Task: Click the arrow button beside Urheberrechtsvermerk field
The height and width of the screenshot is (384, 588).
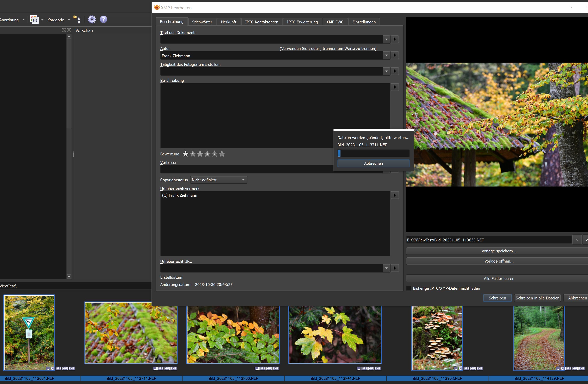Action: [x=394, y=195]
